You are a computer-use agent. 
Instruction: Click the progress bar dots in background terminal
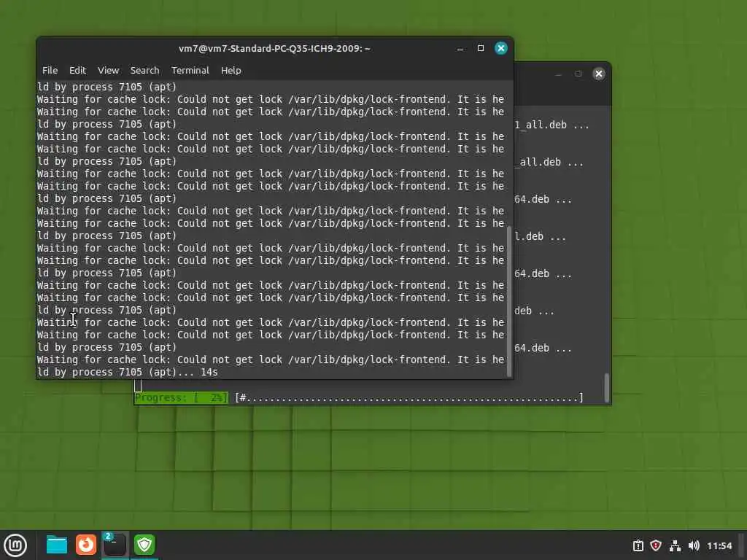tap(409, 397)
